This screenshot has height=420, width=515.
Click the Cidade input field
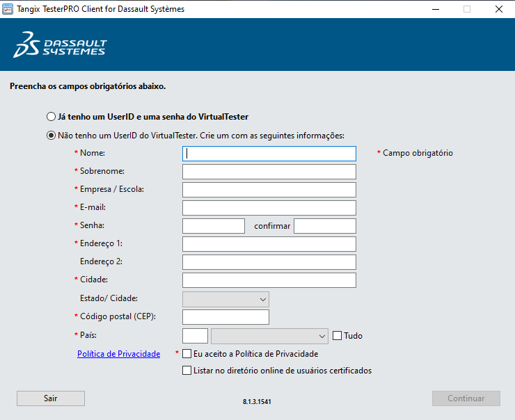pyautogui.click(x=269, y=280)
